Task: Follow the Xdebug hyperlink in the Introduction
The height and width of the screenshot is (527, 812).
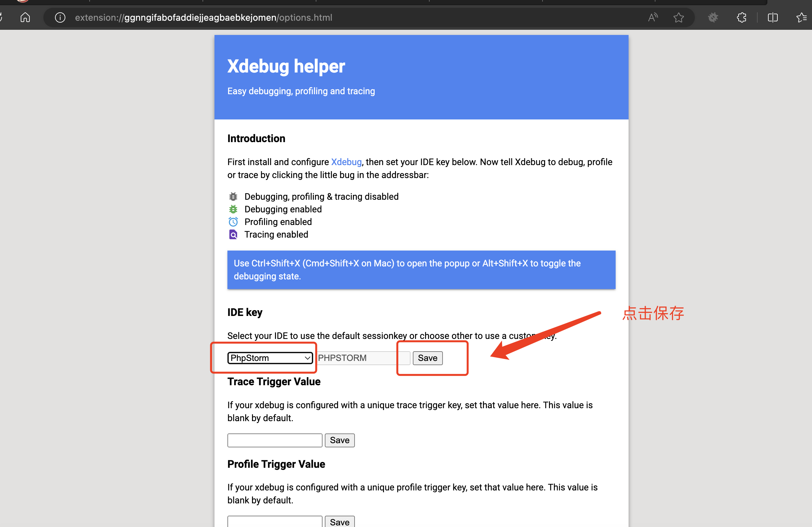Action: pyautogui.click(x=346, y=162)
